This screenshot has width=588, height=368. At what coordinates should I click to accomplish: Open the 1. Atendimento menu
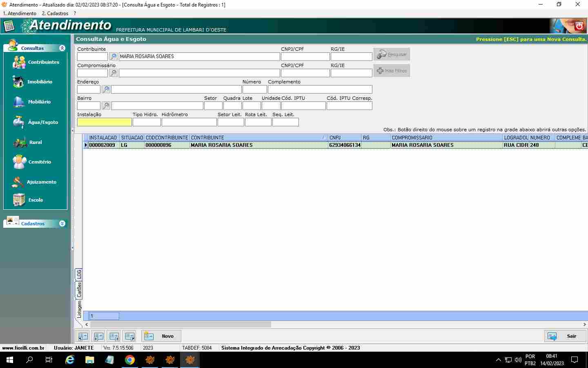click(20, 13)
